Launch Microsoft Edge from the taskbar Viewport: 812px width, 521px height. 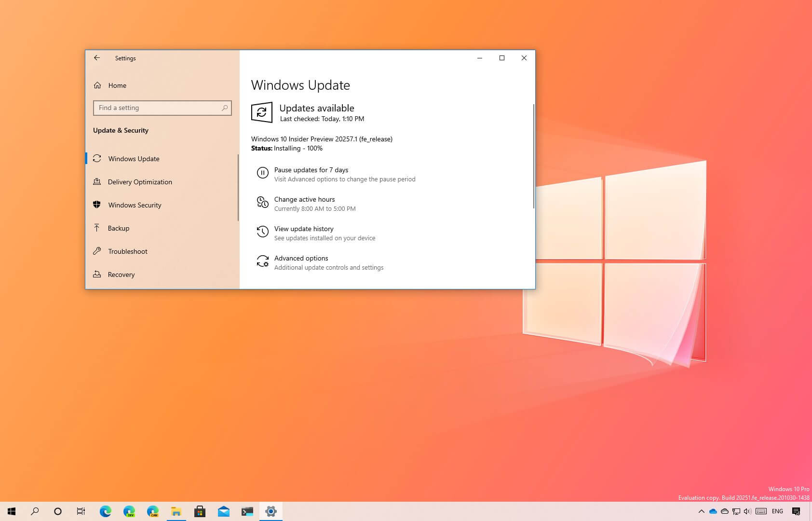tap(105, 511)
